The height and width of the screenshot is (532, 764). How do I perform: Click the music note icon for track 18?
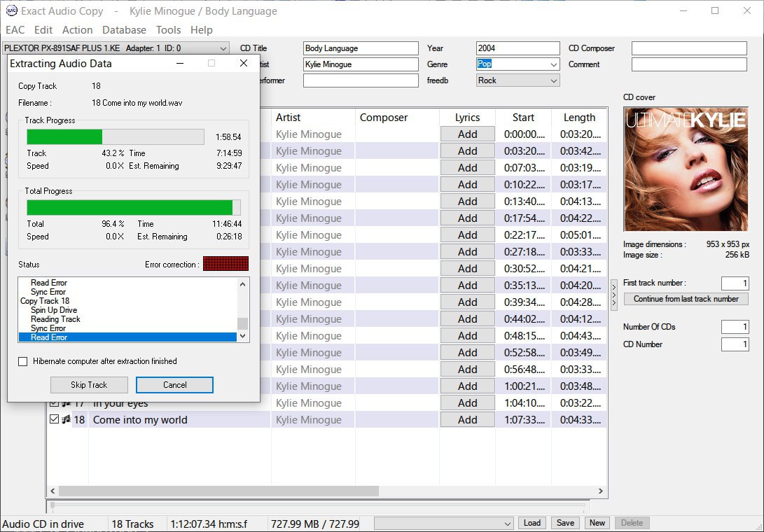pyautogui.click(x=67, y=419)
